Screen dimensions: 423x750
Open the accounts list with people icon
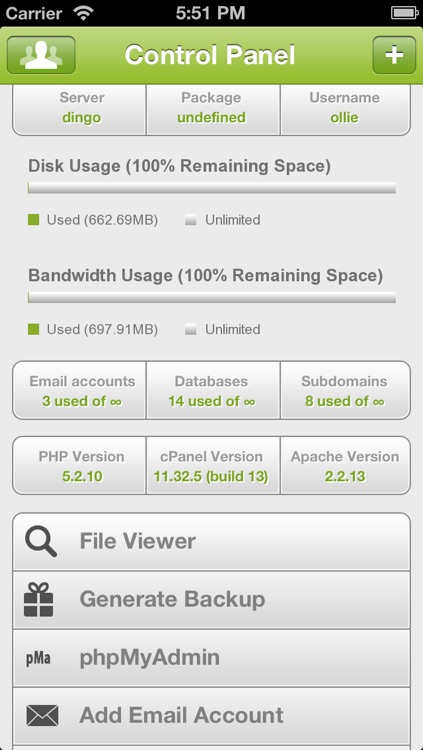41,55
